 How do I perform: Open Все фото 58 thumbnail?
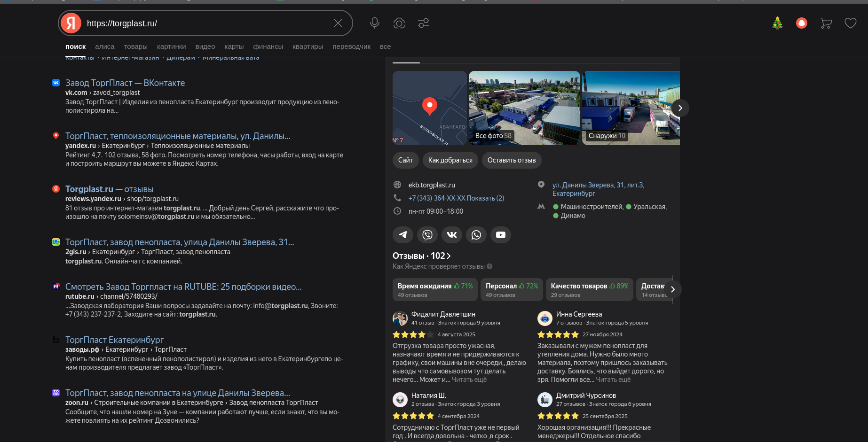point(524,108)
